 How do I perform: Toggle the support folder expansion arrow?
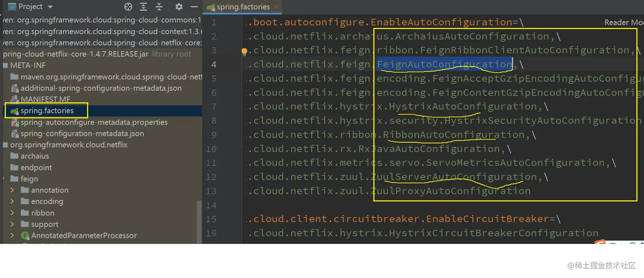[12, 224]
